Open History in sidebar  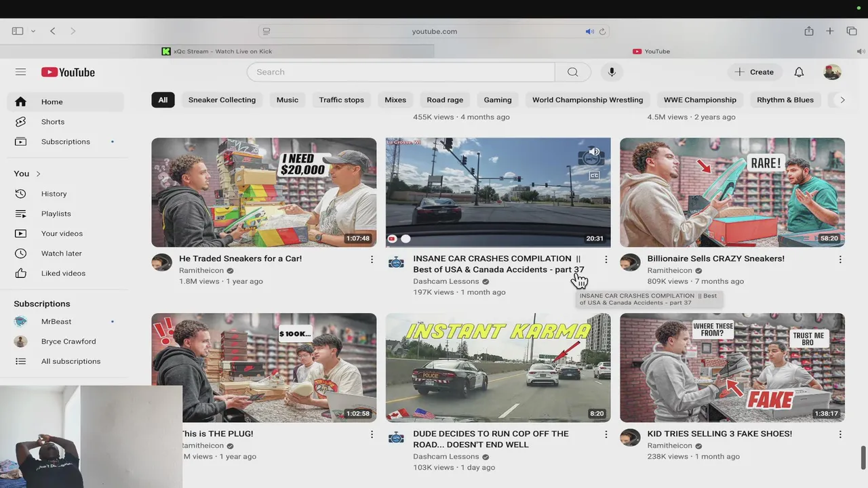click(66, 194)
